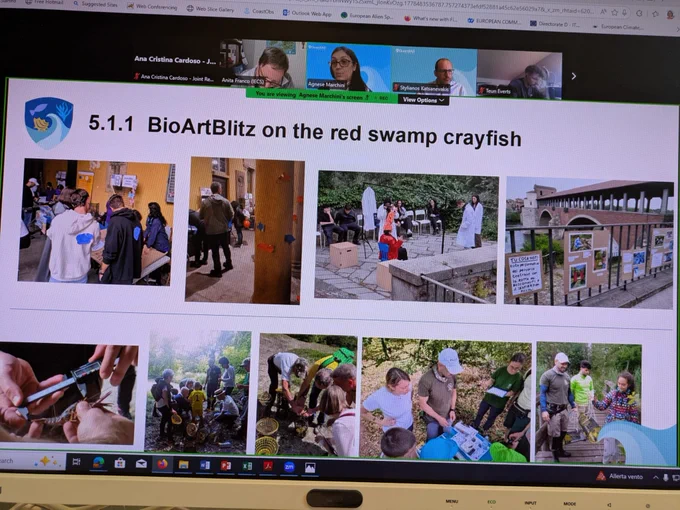Open File Explorer from the taskbar

pyautogui.click(x=183, y=464)
